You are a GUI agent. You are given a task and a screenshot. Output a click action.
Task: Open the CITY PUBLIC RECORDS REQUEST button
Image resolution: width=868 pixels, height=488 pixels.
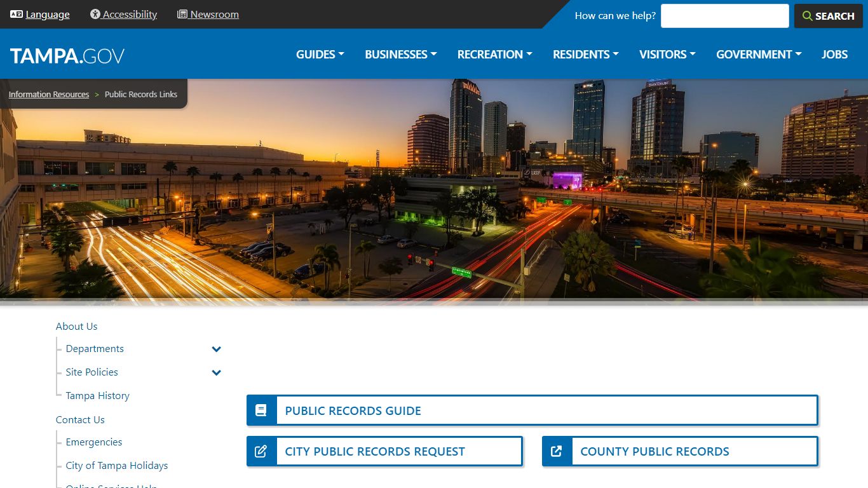point(384,451)
